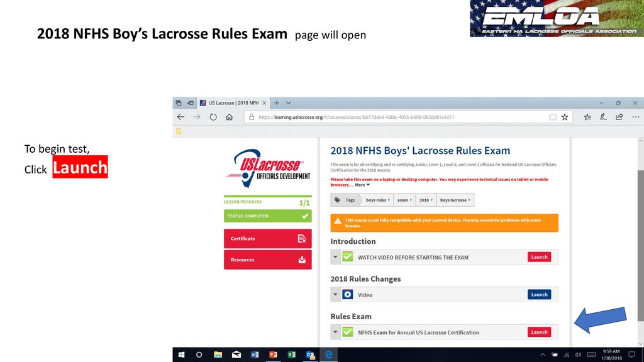Expand the Video lesson row arrow
Image resolution: width=644 pixels, height=362 pixels.
(x=335, y=295)
